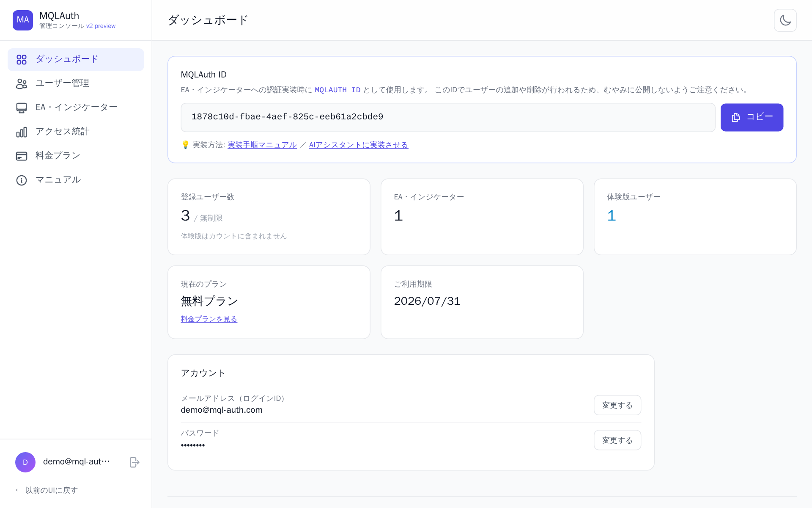Open AIアシスタントに実装させる link
Screen dimensions: 812x508
click(x=359, y=145)
